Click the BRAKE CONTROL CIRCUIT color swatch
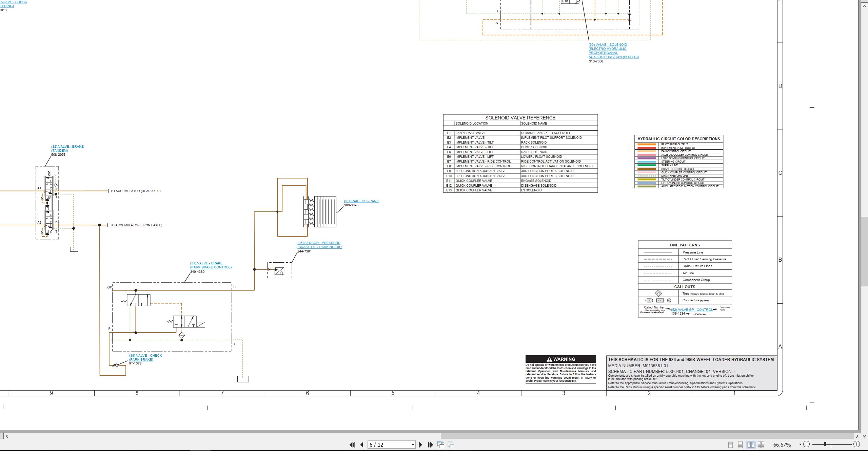Screen dimensions: 868x451 pyautogui.click(x=647, y=169)
